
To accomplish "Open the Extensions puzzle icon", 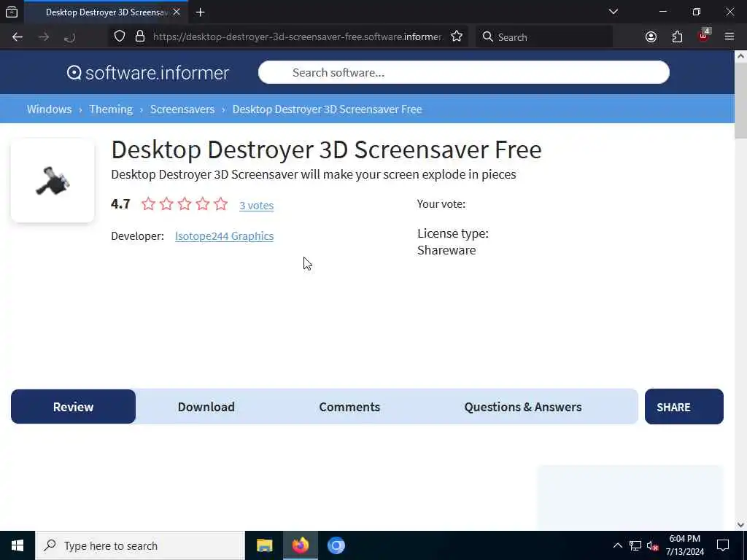I will (x=677, y=36).
